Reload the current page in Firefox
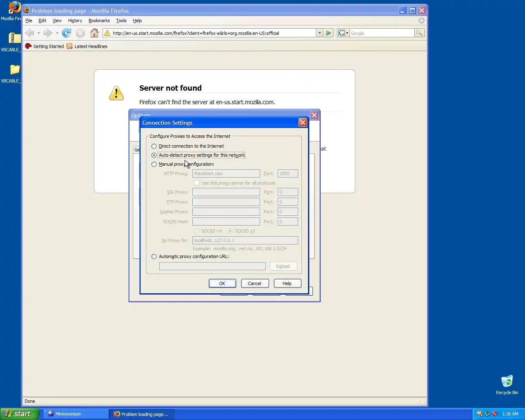Viewport: 525px width, 420px height. 66,33
